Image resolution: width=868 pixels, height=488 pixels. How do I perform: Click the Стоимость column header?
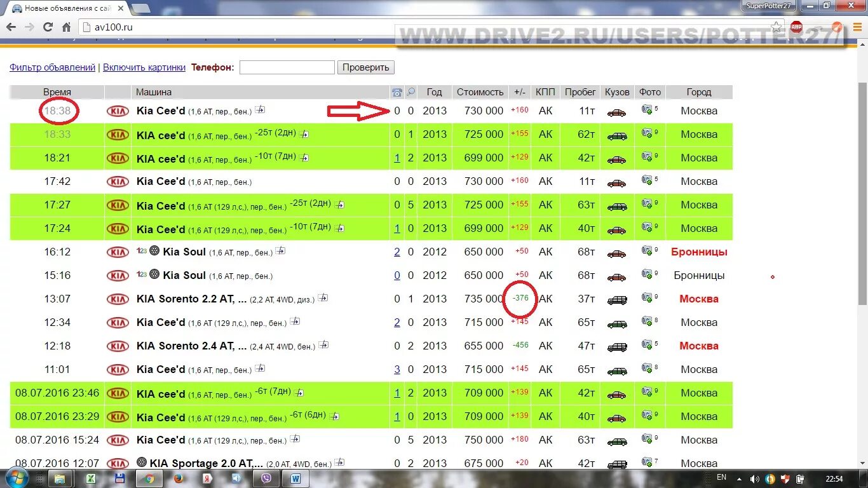480,92
